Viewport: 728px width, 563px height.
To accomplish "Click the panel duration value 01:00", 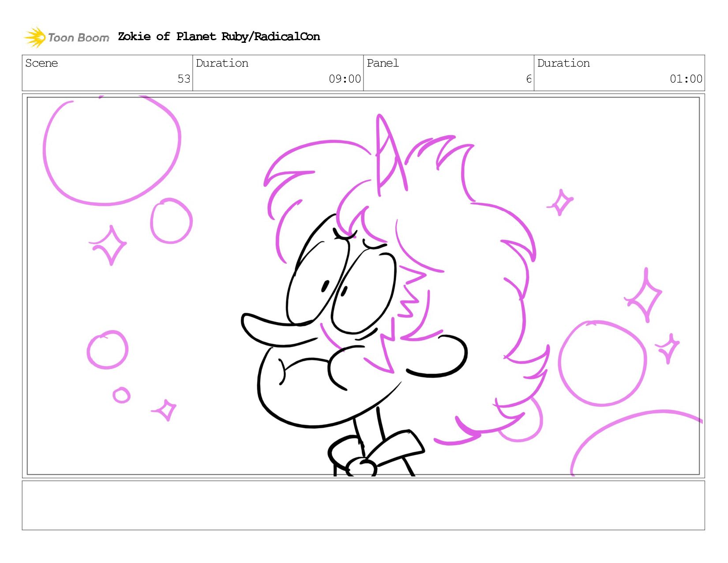I will click(686, 79).
